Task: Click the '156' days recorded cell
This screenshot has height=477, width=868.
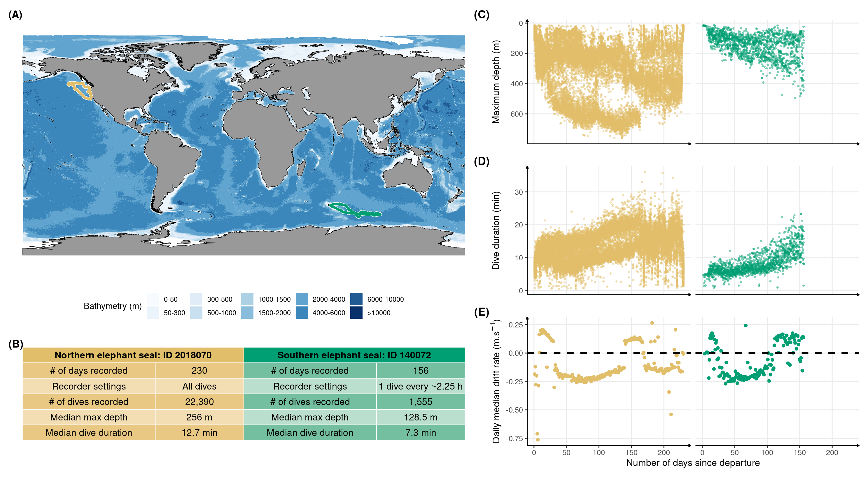Action: point(421,371)
